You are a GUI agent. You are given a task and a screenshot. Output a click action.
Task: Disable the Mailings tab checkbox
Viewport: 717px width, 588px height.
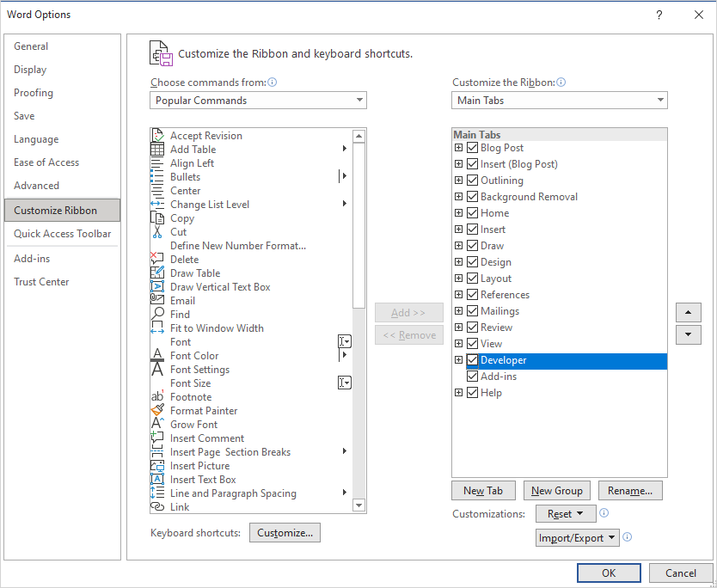[472, 311]
